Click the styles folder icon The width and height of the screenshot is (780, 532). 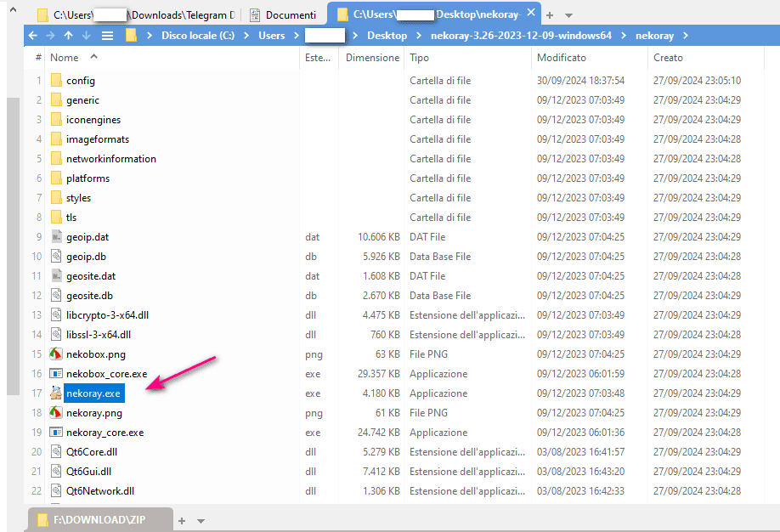[56, 197]
